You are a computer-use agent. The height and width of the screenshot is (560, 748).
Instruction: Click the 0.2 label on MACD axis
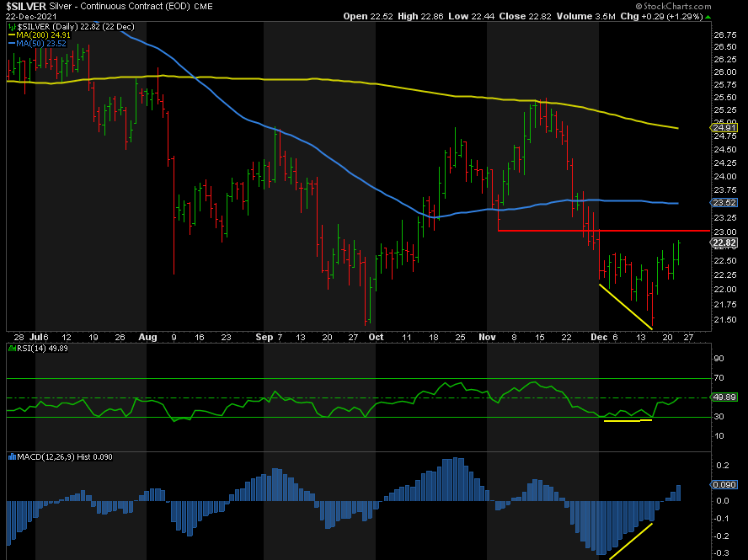(724, 466)
